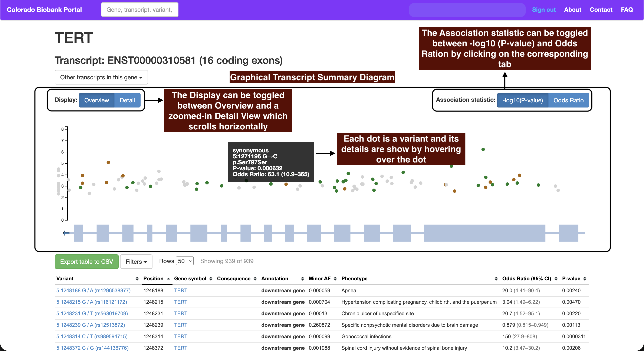The image size is (644, 351).
Task: Click position cell 1248215
Action: 153,302
